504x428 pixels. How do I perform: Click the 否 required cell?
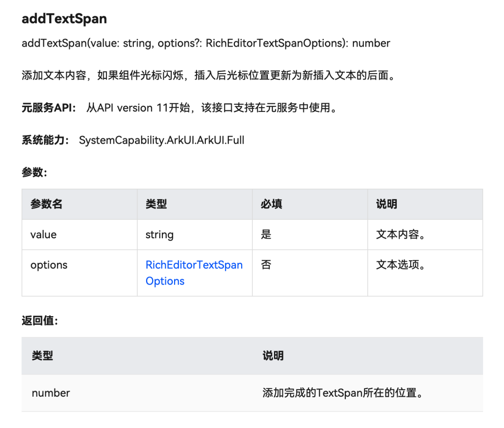(x=266, y=265)
